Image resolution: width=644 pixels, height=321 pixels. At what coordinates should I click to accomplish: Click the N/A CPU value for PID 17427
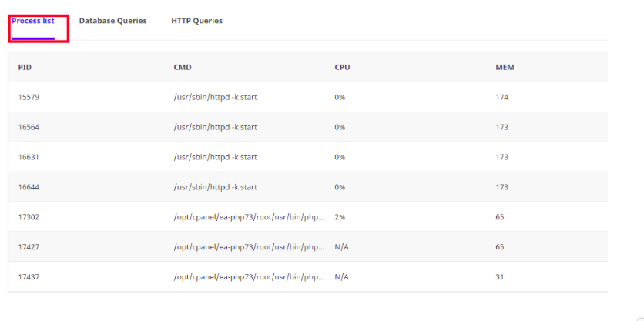click(342, 247)
